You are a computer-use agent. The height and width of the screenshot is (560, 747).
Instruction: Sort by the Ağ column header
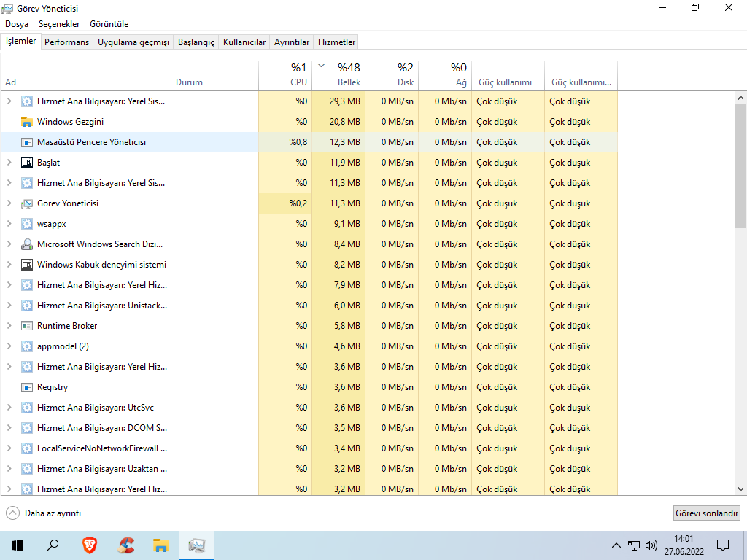(x=446, y=75)
